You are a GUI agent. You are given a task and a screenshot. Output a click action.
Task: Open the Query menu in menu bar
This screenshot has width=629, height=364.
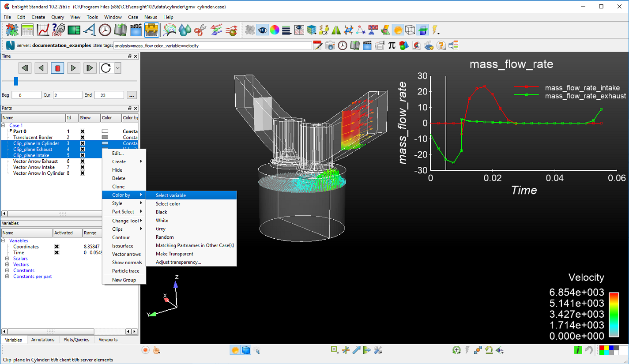pyautogui.click(x=58, y=17)
